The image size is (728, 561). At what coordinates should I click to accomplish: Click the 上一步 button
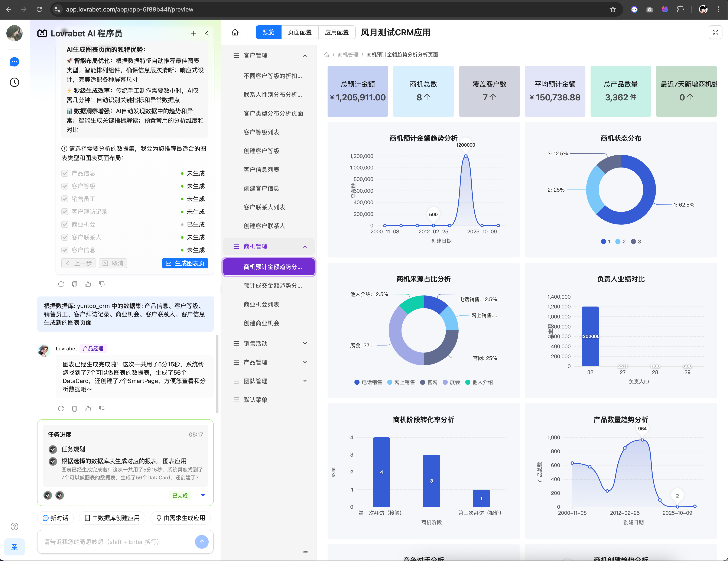(78, 263)
